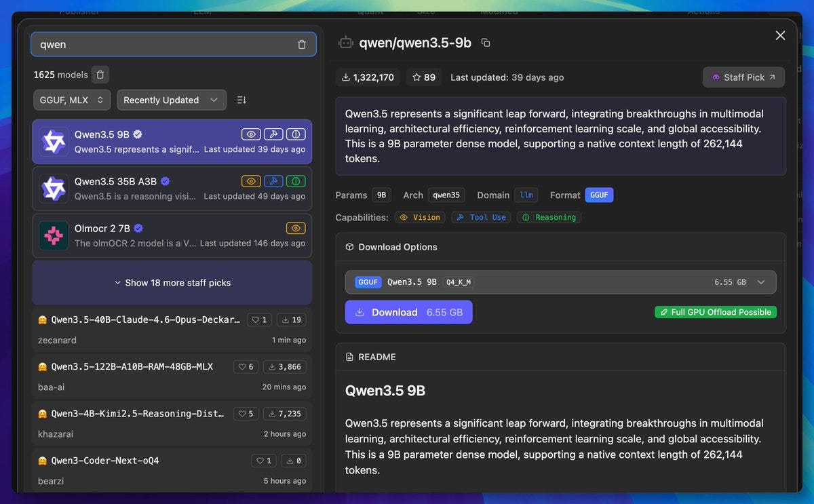Click the 89 stars badge
The width and height of the screenshot is (814, 504).
(424, 77)
